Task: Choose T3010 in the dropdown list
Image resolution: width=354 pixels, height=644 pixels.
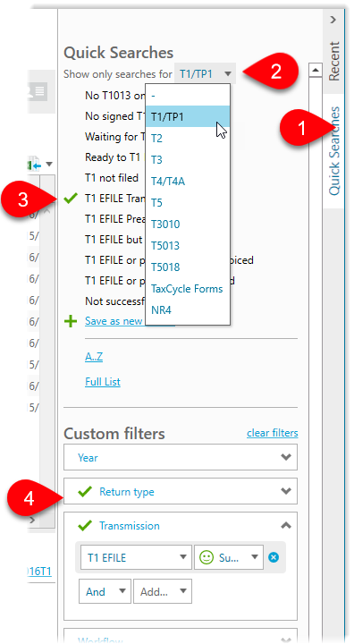Action: [x=188, y=224]
